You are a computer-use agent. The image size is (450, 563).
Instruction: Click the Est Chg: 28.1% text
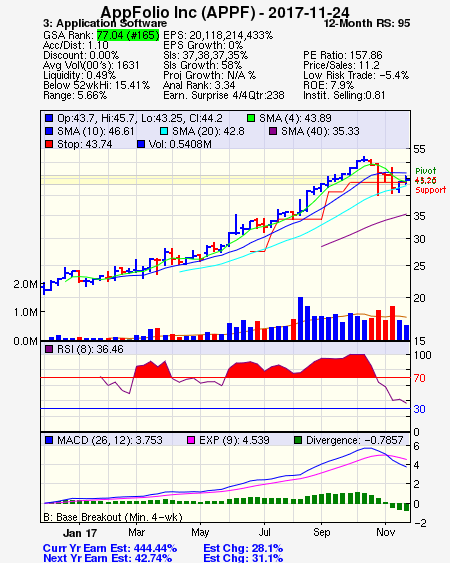click(x=243, y=548)
